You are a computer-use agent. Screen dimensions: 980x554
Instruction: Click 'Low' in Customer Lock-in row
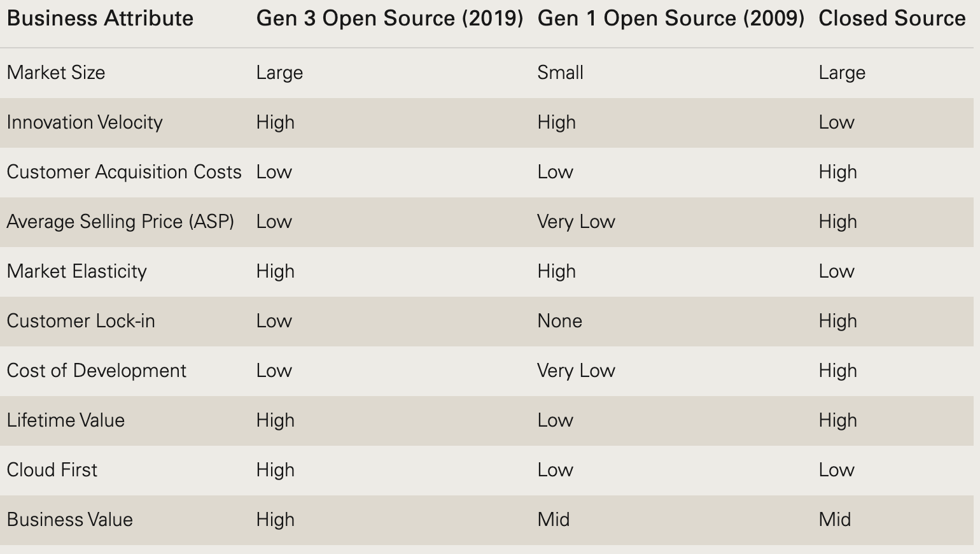(274, 321)
